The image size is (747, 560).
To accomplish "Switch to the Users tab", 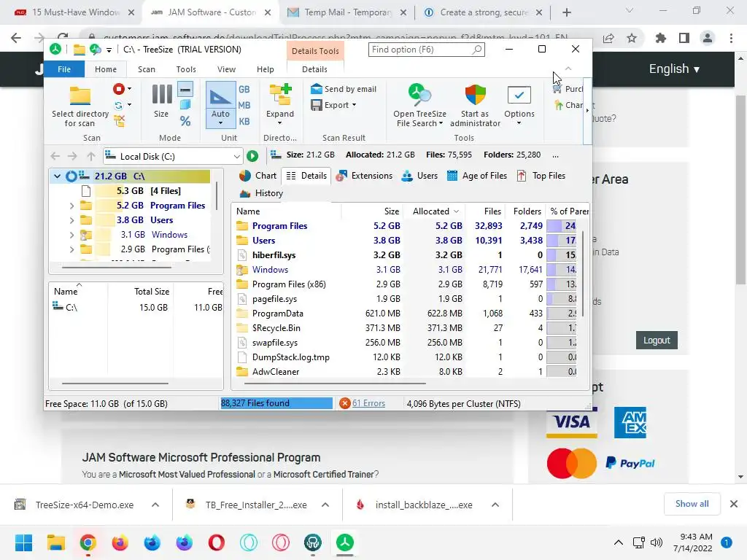I will 419,176.
